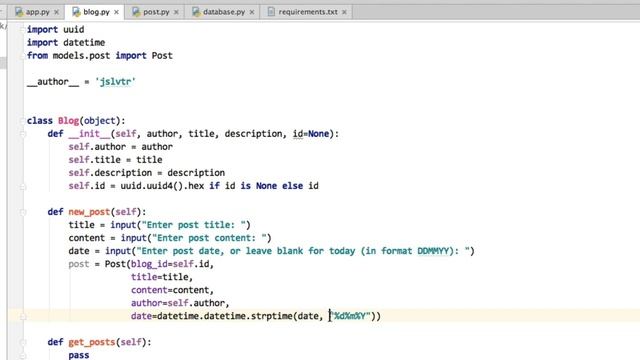Click 'title=title,' argument line

pyautogui.click(x=162, y=277)
